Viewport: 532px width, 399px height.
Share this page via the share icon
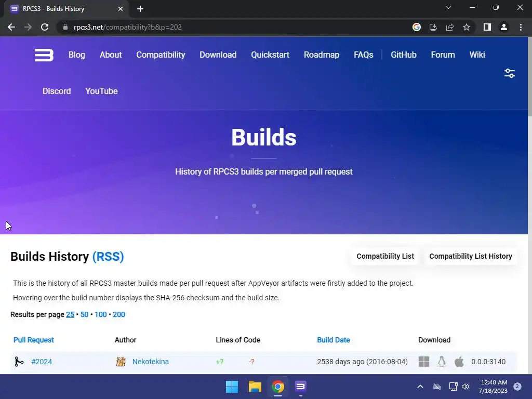pyautogui.click(x=449, y=27)
